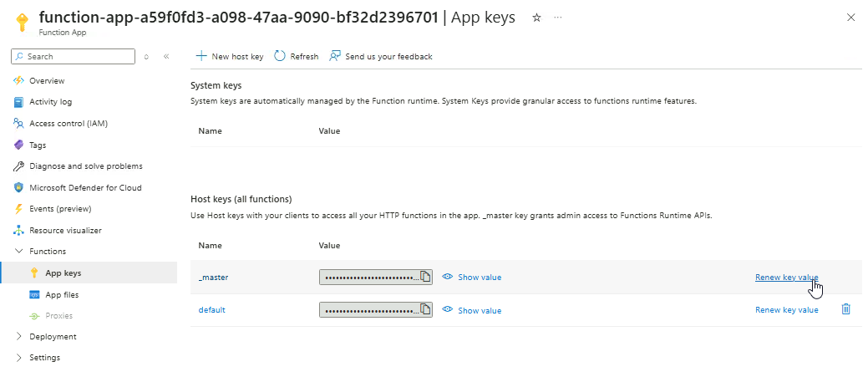Reveal the default key value
The image size is (868, 372).
click(x=472, y=310)
